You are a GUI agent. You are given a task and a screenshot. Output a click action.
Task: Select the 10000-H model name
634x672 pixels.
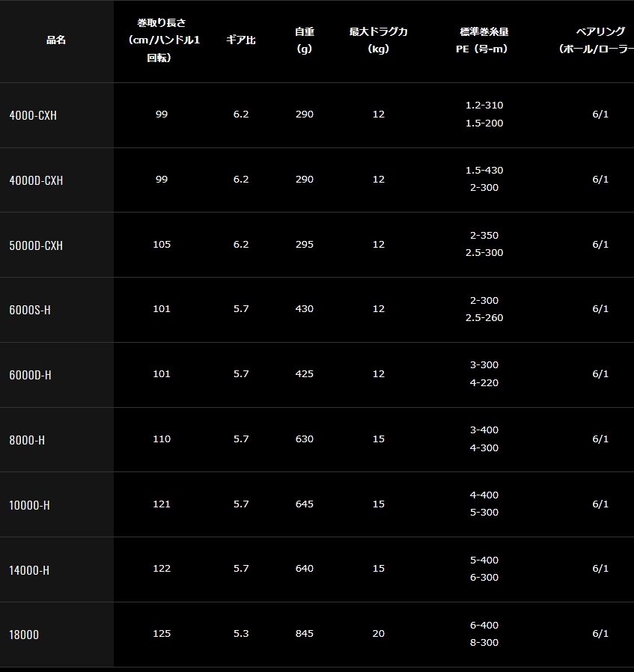point(30,505)
